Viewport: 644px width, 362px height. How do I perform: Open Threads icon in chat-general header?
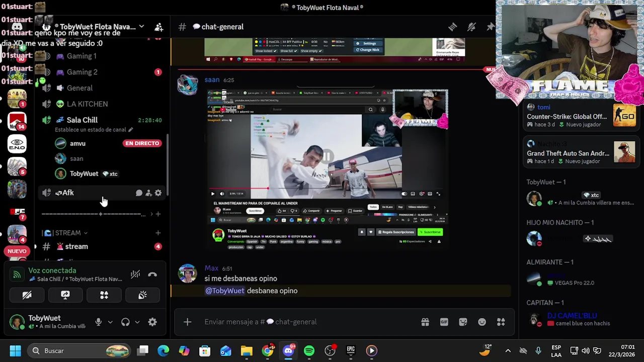(452, 27)
